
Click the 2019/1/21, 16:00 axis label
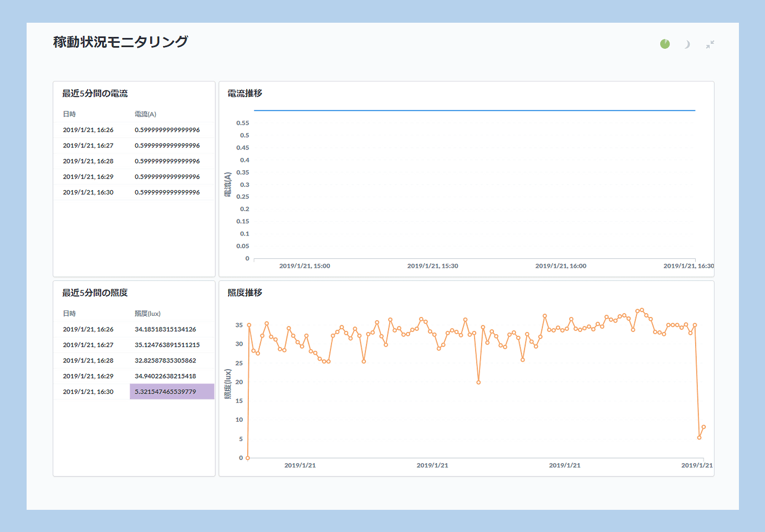560,266
